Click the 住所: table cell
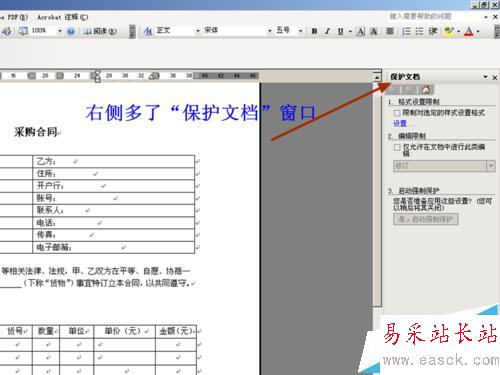This screenshot has width=500, height=375. pos(113,174)
